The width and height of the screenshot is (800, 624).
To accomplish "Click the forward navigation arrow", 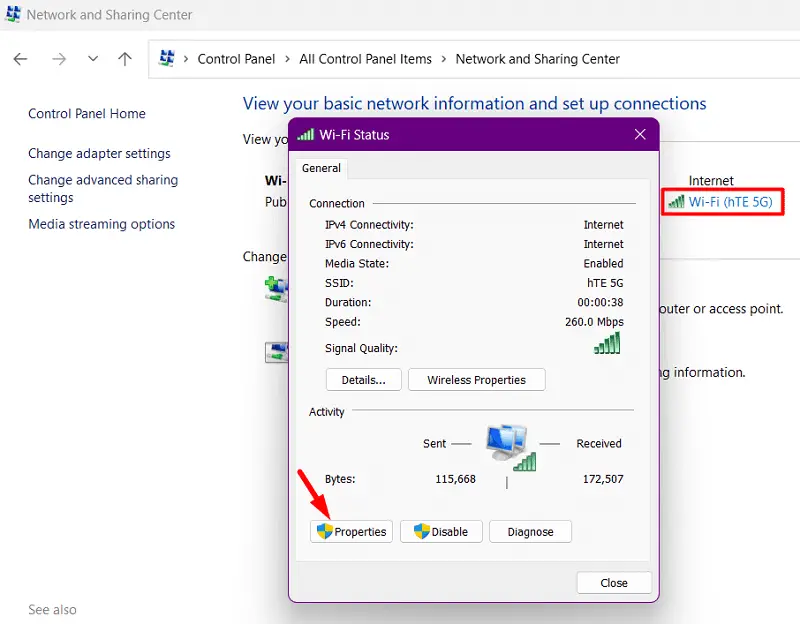I will click(58, 59).
